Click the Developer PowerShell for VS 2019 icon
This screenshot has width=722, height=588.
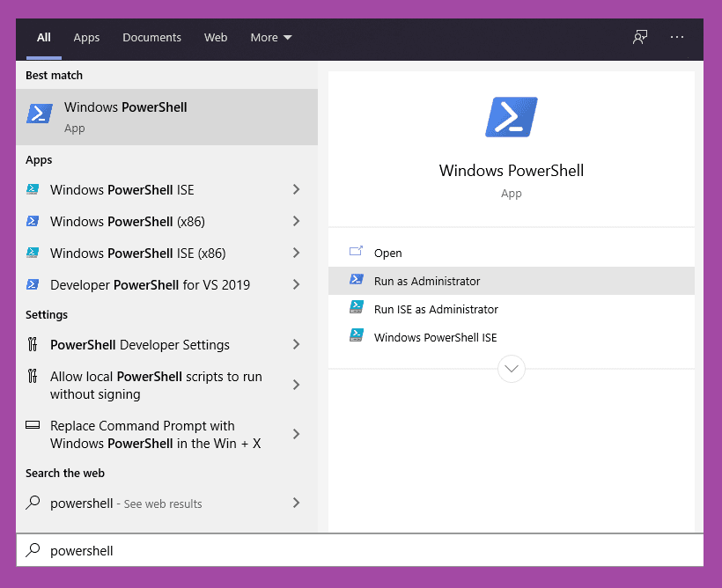tap(33, 284)
